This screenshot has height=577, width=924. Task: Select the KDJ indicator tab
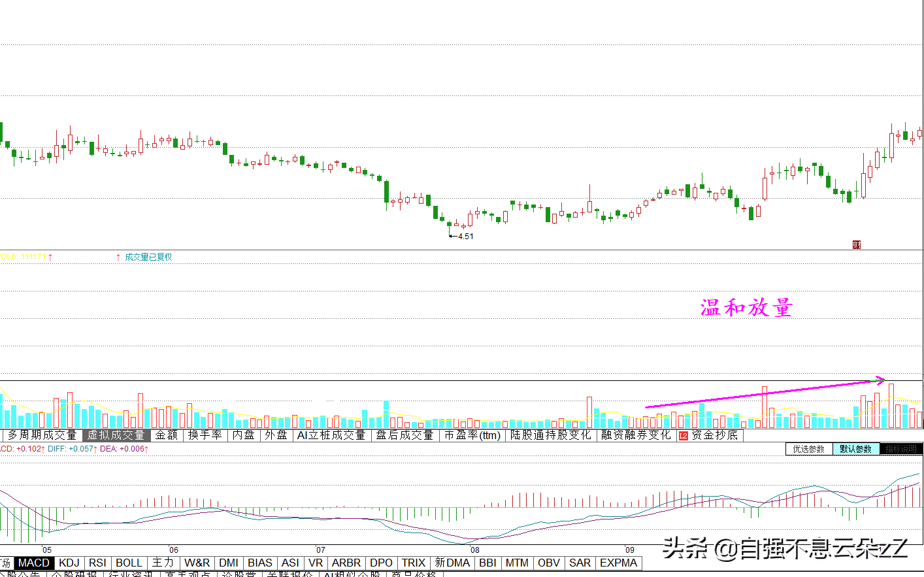tap(69, 563)
